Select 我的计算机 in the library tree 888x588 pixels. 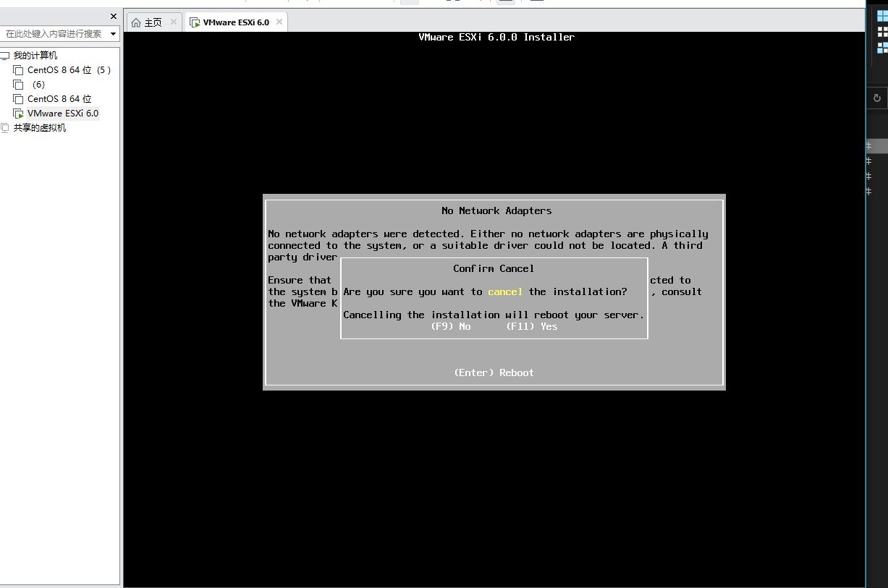35,56
